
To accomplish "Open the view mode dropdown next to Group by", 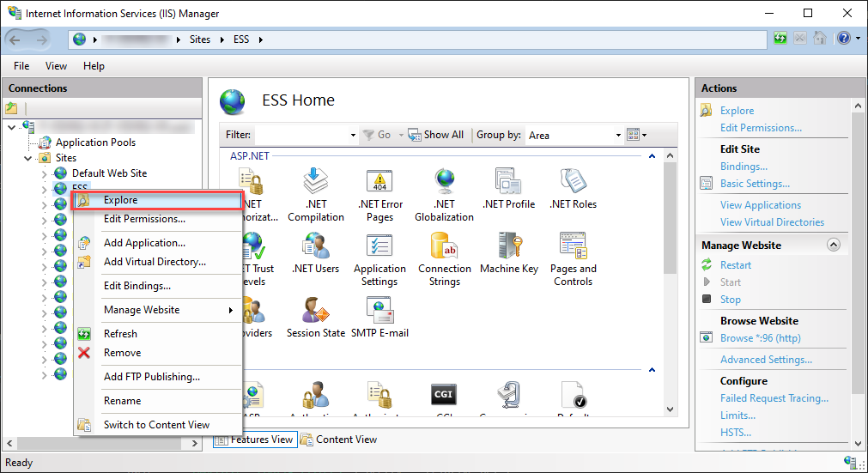I will click(x=636, y=135).
